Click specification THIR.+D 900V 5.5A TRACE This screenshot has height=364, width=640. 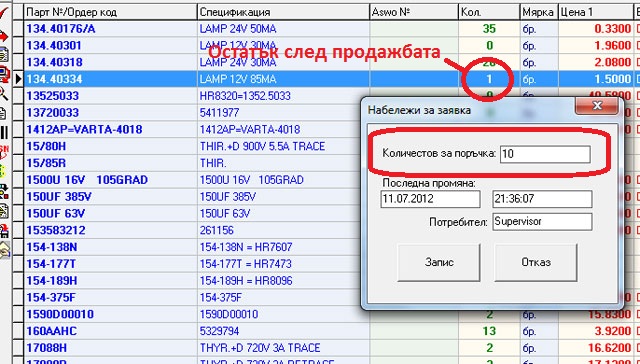pos(262,146)
